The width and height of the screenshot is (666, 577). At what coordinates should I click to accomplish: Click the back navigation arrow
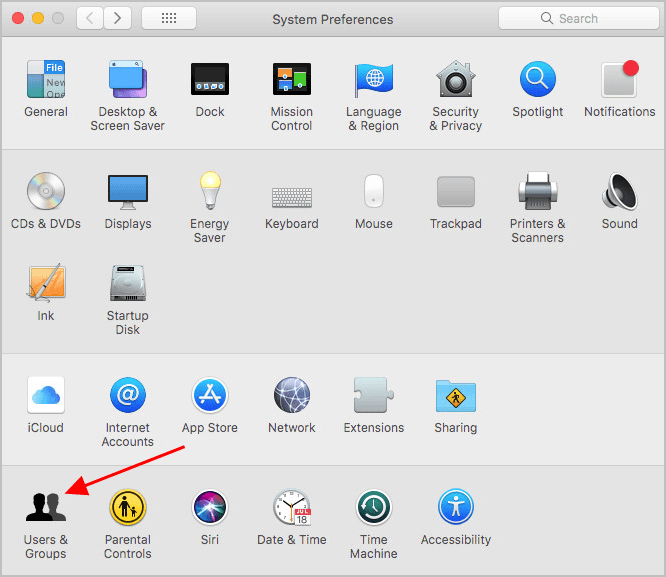click(90, 18)
